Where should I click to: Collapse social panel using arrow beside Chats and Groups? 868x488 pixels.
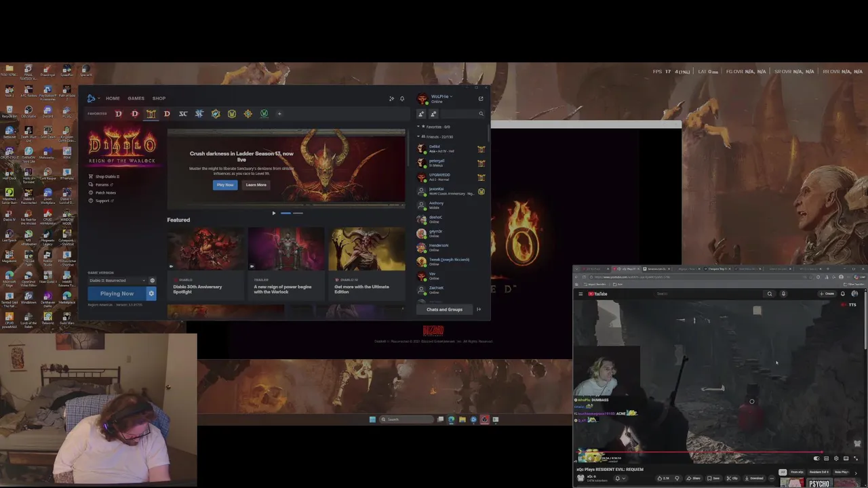[479, 310]
